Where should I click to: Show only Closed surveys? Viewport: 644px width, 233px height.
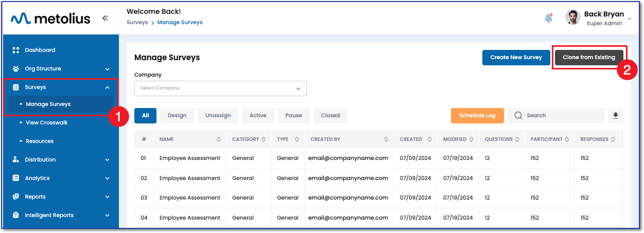click(x=330, y=116)
